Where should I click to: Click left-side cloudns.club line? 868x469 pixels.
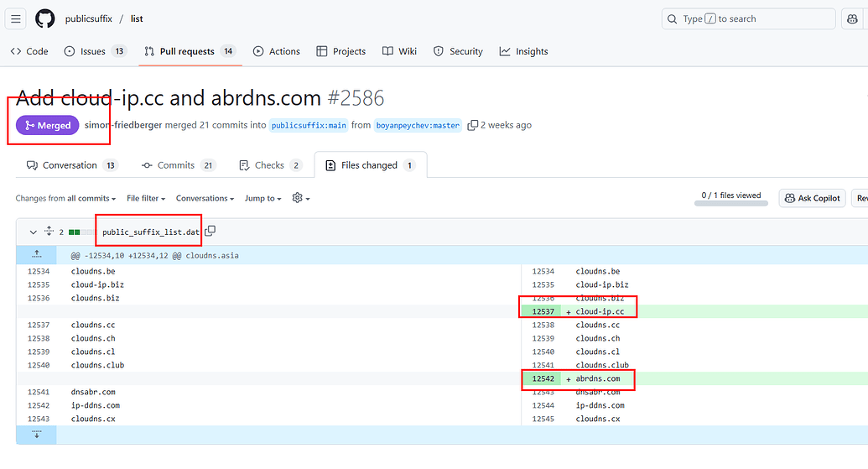(x=97, y=366)
